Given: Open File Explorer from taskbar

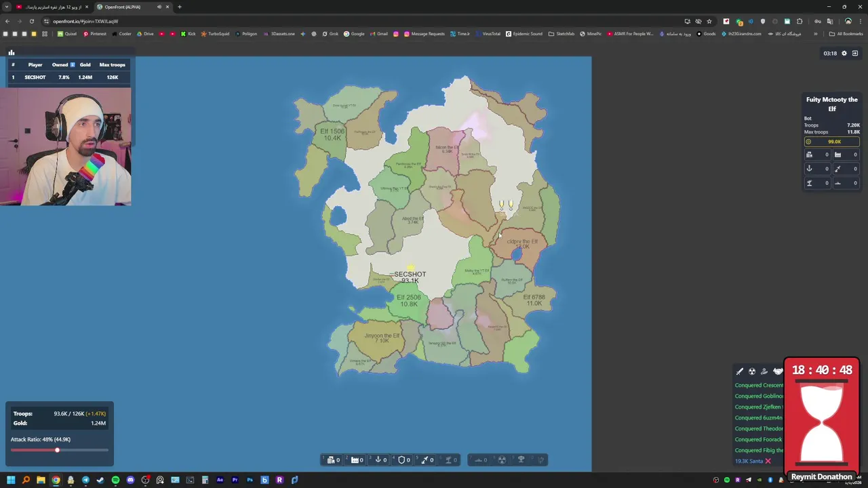Looking at the screenshot, I should coord(41,481).
